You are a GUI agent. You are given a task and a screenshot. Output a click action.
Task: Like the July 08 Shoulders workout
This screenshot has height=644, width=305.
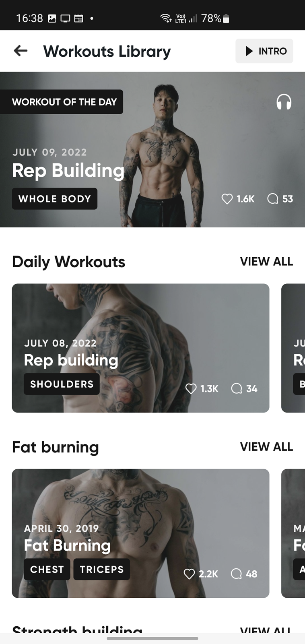pos(191,388)
